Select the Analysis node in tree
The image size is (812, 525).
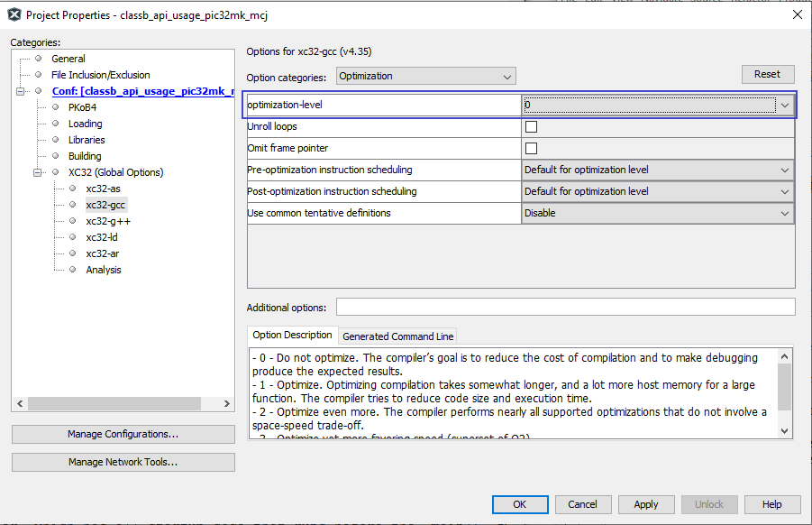[x=104, y=270]
